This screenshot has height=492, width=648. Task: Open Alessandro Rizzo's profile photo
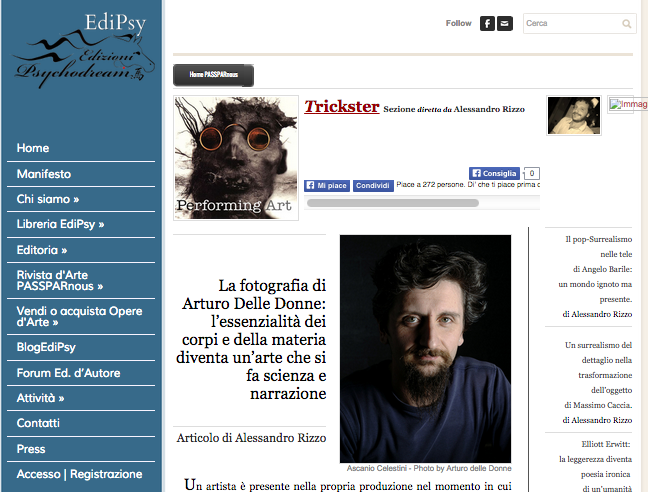coord(574,115)
